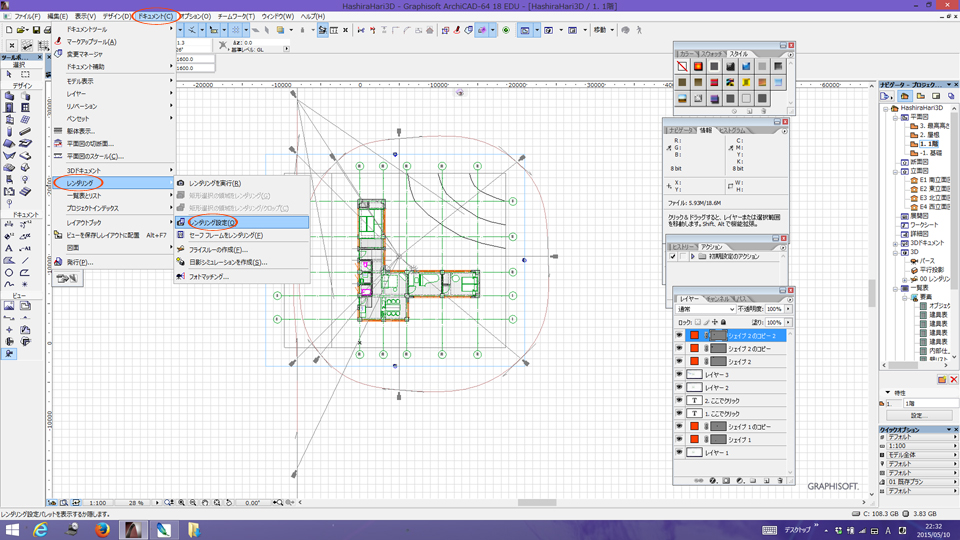Toggle the checkbox for 初期設定のアクション

click(673, 257)
